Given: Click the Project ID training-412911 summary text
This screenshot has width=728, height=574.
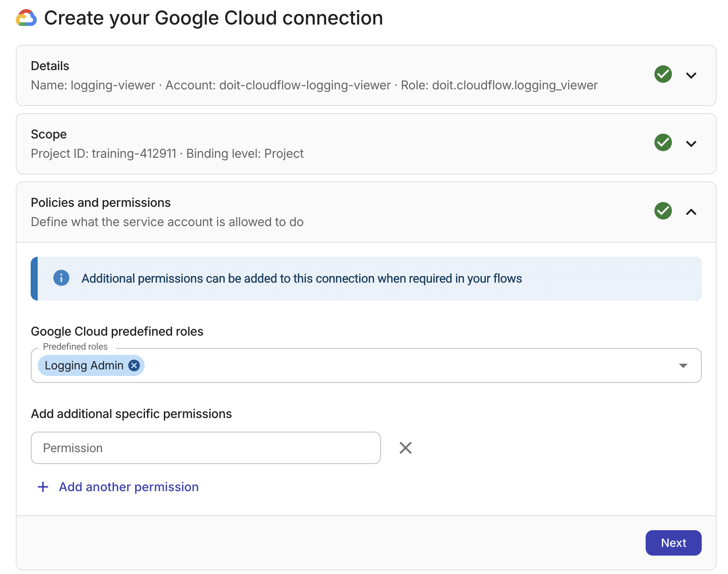Looking at the screenshot, I should point(103,153).
